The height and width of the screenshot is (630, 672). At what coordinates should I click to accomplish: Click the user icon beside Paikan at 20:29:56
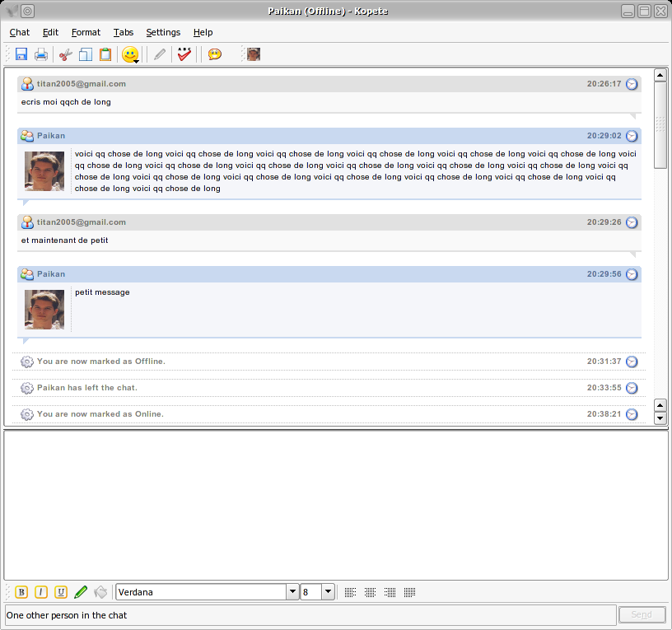[x=27, y=274]
